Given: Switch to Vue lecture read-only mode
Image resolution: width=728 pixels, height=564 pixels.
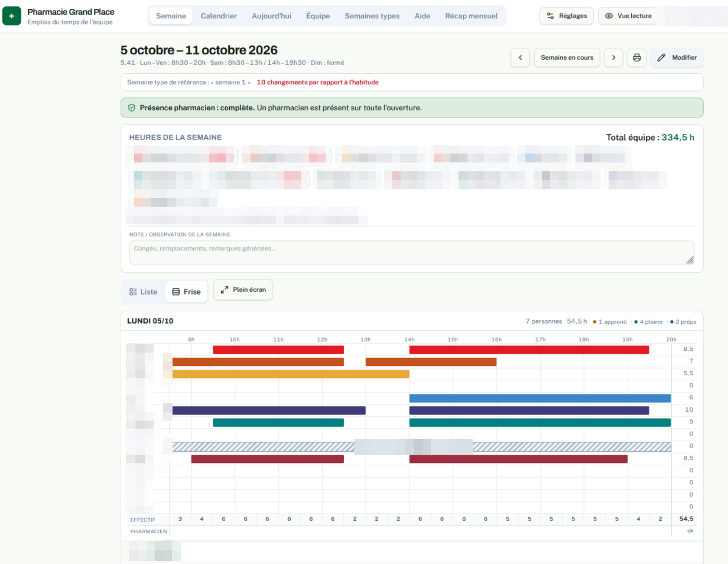Looking at the screenshot, I should (x=629, y=16).
